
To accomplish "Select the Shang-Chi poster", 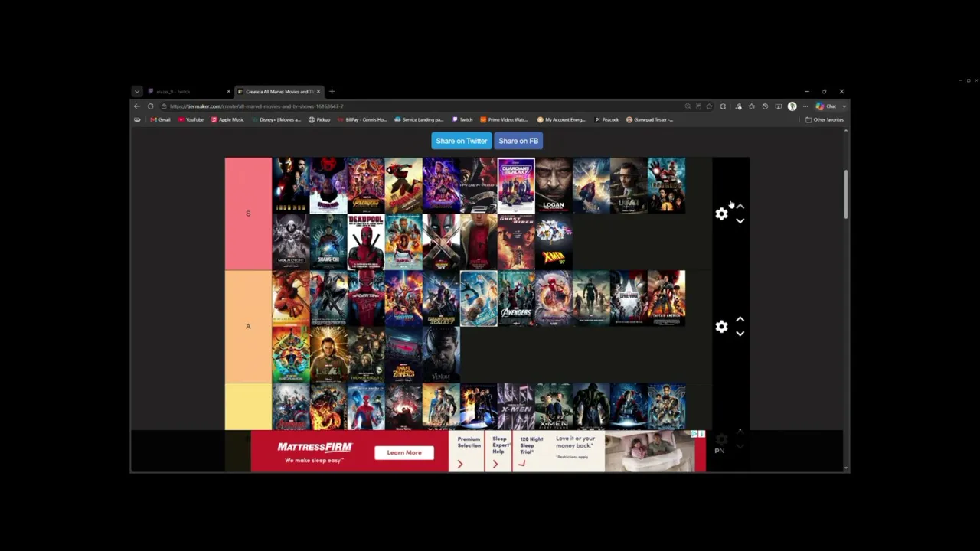I will [328, 242].
